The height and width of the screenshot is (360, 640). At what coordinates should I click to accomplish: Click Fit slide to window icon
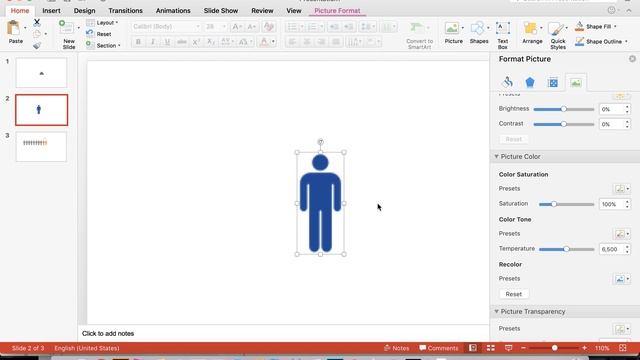[622, 348]
